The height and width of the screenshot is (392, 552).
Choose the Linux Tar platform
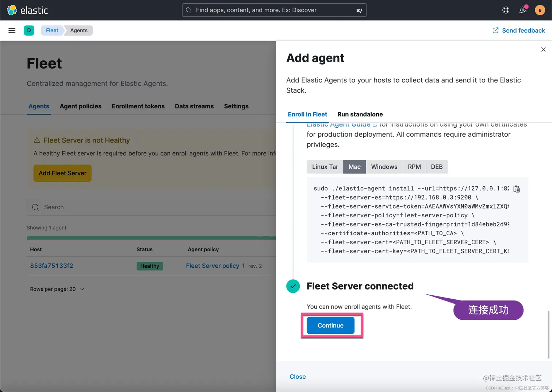coord(325,167)
